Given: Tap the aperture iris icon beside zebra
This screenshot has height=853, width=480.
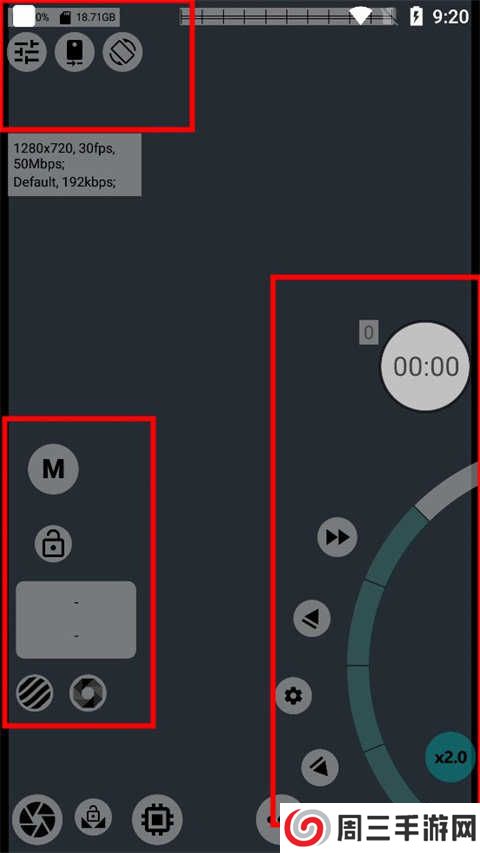Looking at the screenshot, I should tap(88, 693).
